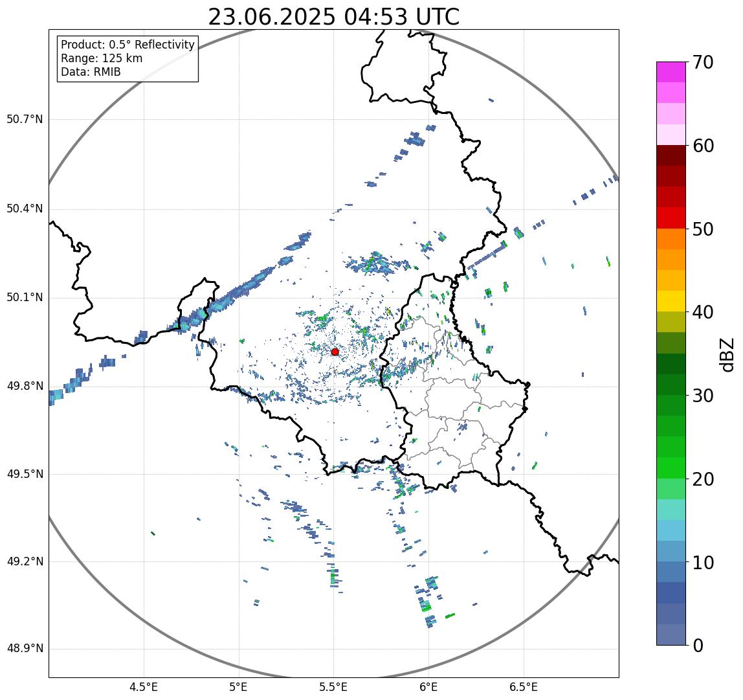
Task: Click the olive colorbar swatch just below 40
Action: click(671, 322)
